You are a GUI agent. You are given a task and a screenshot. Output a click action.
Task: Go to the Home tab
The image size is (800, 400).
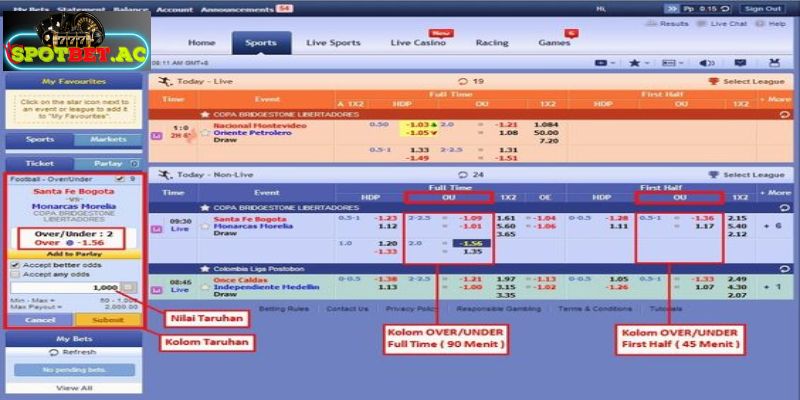point(202,43)
